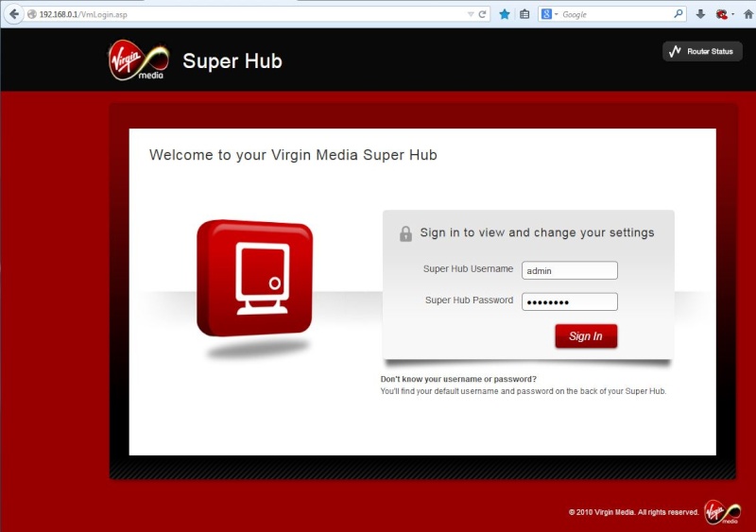Click the red Super Hub device image

(x=254, y=278)
